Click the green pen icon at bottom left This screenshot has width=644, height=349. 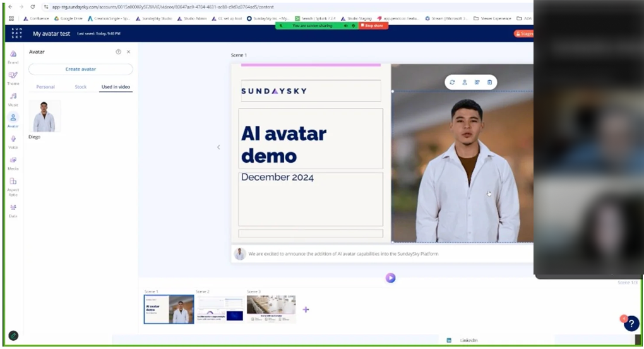(x=13, y=336)
